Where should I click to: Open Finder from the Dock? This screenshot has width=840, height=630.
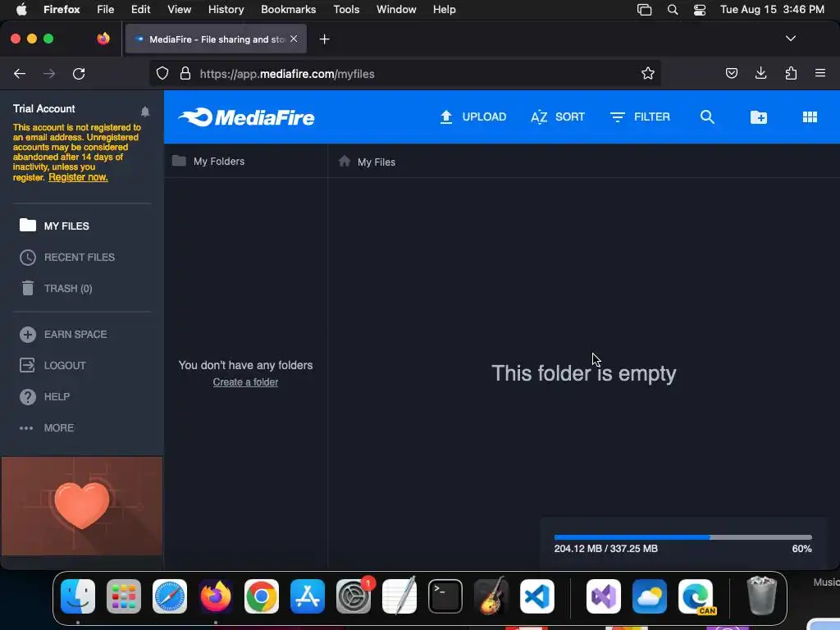[x=78, y=596]
